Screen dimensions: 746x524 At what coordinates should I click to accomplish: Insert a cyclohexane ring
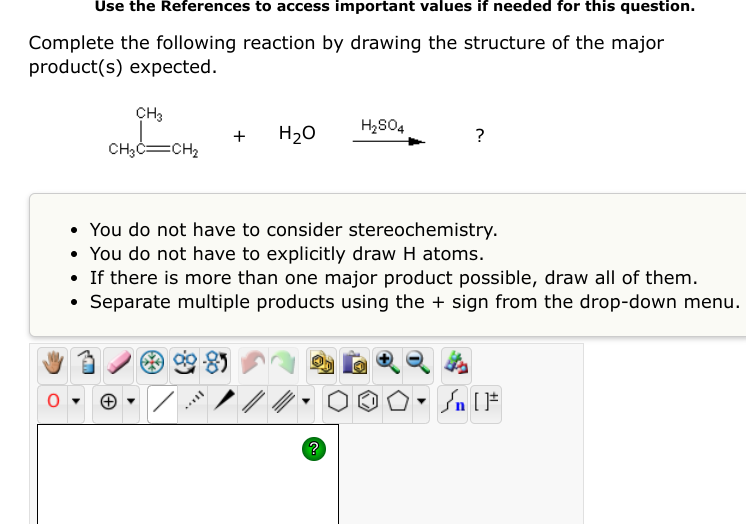click(x=338, y=402)
